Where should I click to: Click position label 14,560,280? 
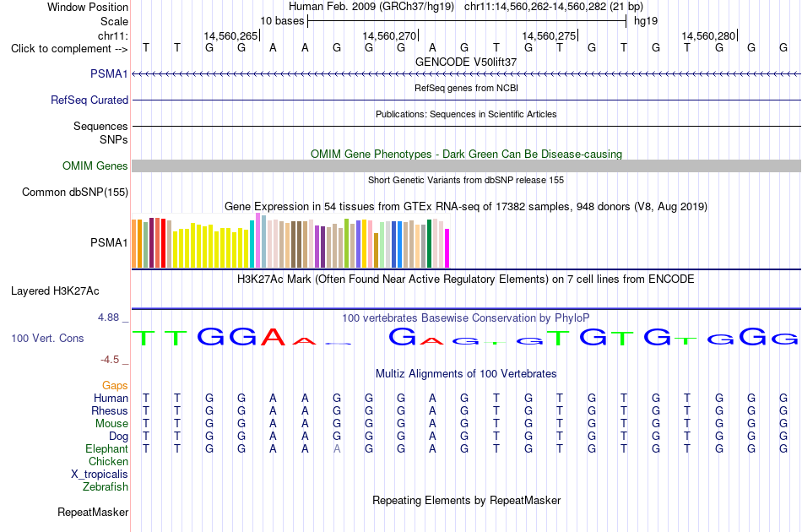point(708,35)
